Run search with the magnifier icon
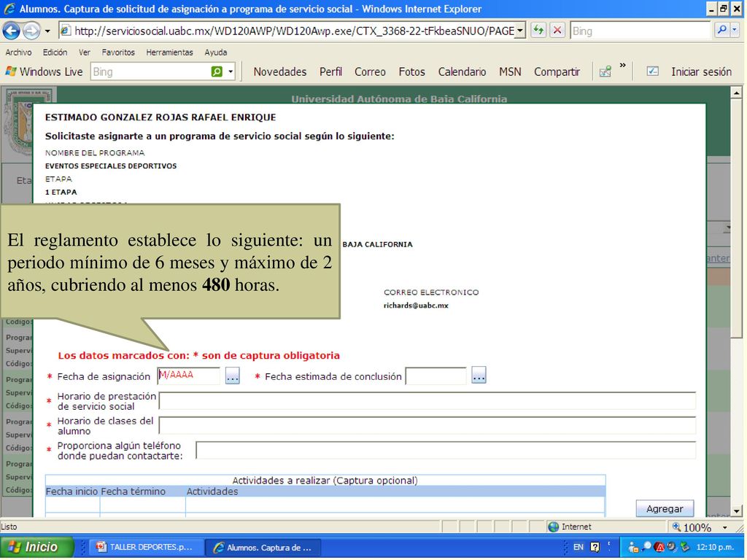 [x=721, y=31]
